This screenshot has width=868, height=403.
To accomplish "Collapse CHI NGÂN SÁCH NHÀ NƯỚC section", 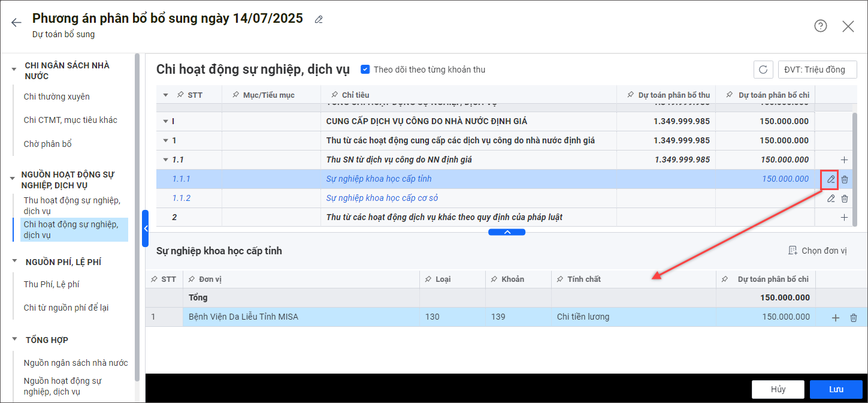I will (14, 69).
